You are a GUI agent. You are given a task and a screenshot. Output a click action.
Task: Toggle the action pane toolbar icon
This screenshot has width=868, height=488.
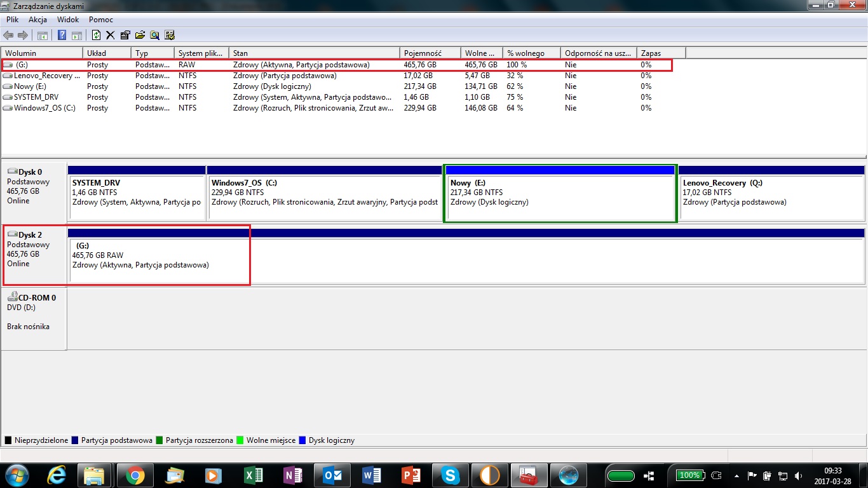[x=76, y=35]
